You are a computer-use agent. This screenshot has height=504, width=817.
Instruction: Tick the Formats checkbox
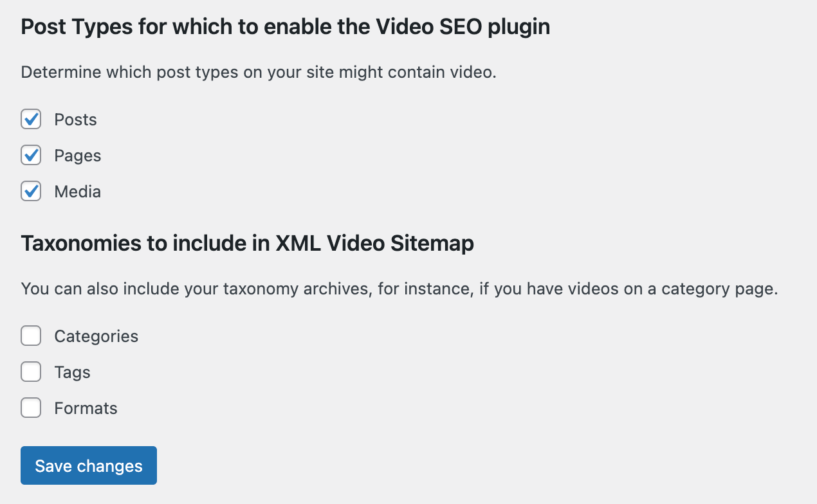(31, 408)
